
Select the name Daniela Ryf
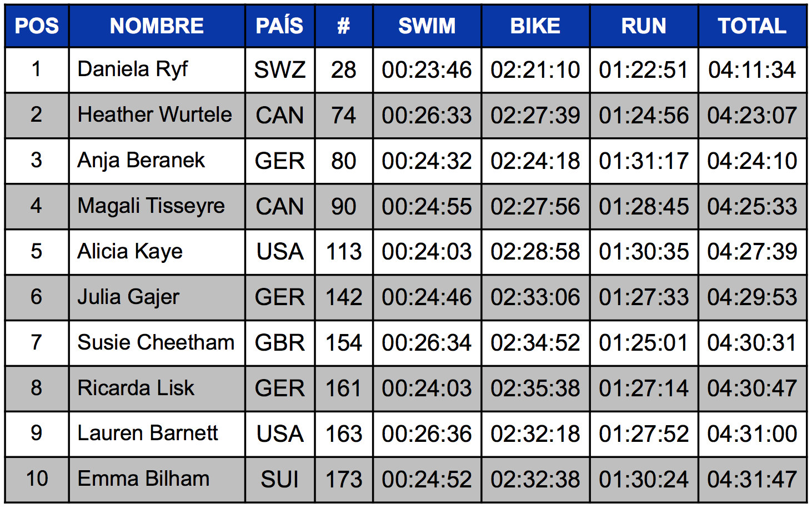133,69
